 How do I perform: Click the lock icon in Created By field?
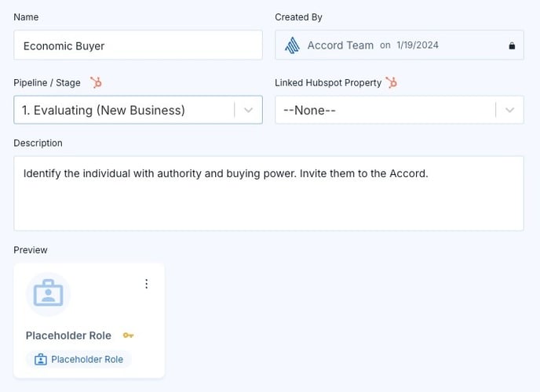click(x=512, y=45)
